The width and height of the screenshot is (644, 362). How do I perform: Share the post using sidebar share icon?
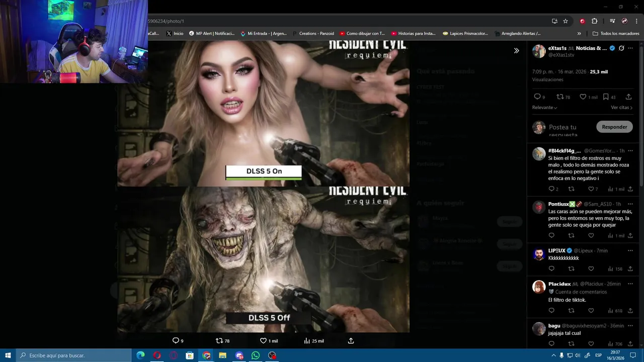628,97
